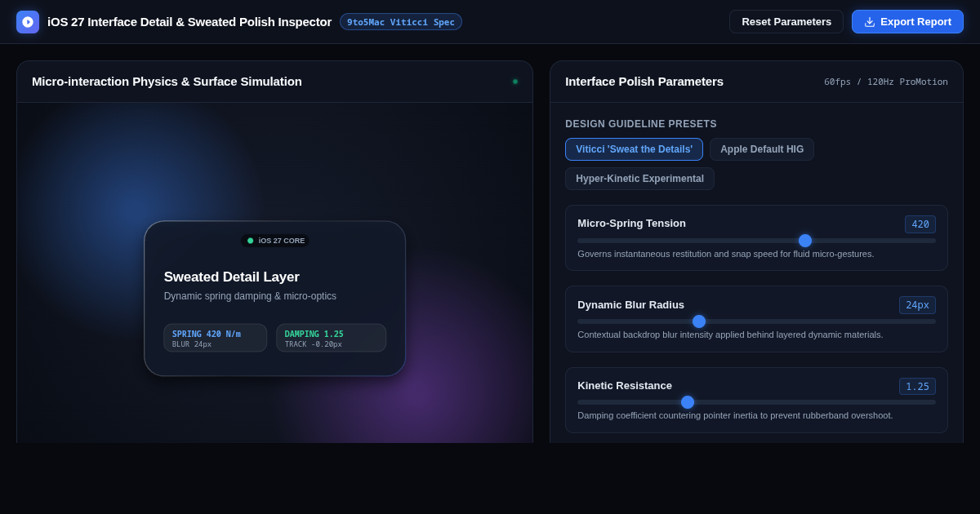Select Apple Default HIG preset
Screen dimensions: 980x514
pos(762,149)
